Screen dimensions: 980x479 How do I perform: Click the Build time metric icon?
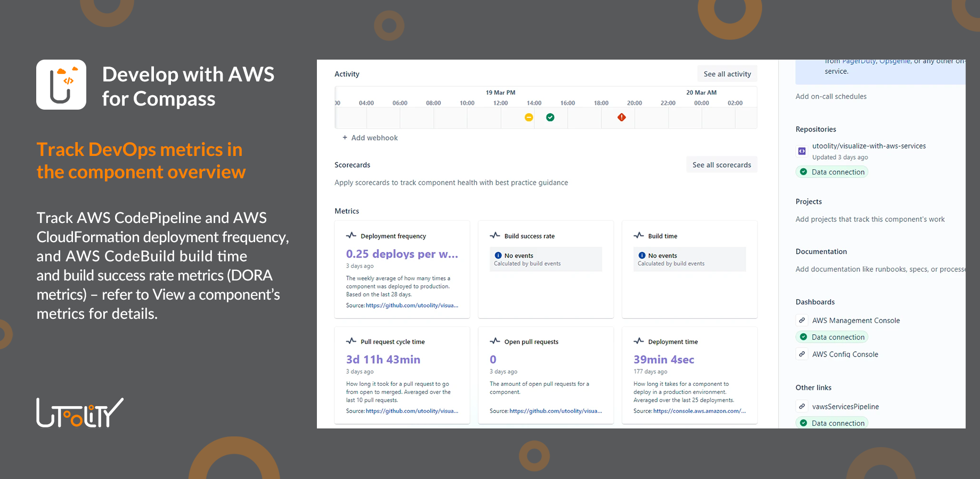pos(639,235)
